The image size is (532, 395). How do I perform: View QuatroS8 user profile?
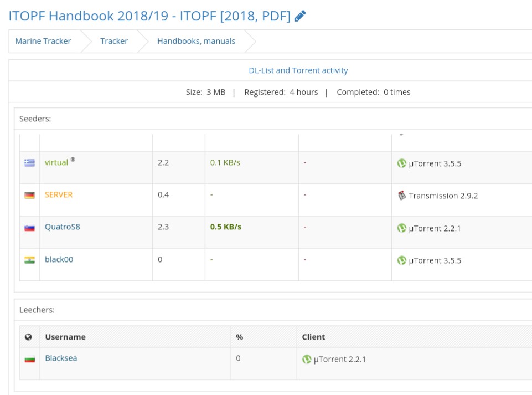click(x=63, y=227)
